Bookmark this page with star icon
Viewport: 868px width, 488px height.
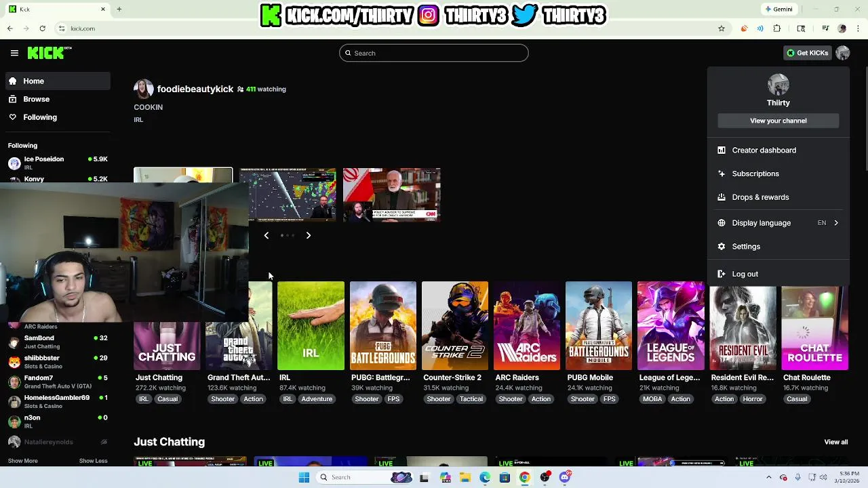[722, 28]
